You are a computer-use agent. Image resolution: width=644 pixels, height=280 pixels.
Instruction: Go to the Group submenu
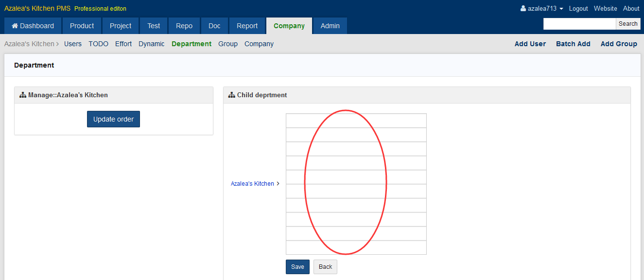coord(227,44)
